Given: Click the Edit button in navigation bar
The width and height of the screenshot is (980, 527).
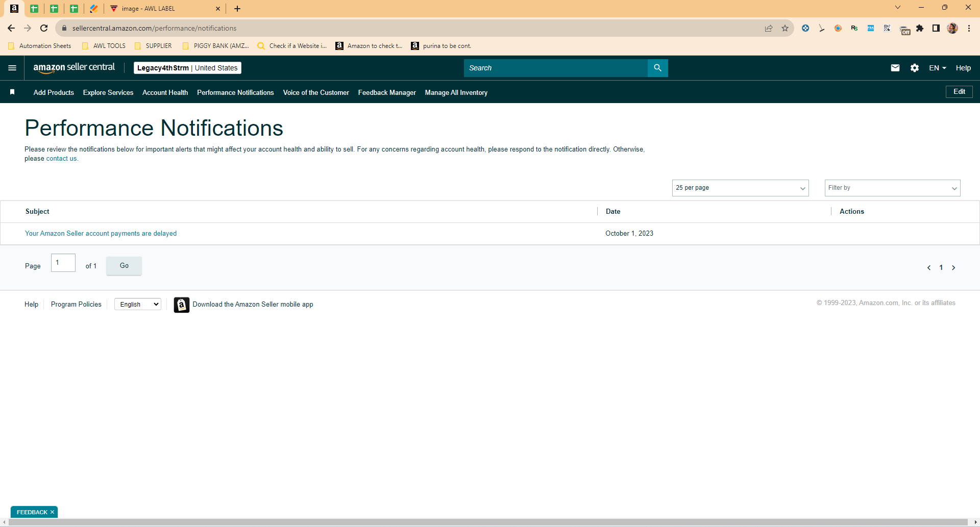Looking at the screenshot, I should point(959,92).
